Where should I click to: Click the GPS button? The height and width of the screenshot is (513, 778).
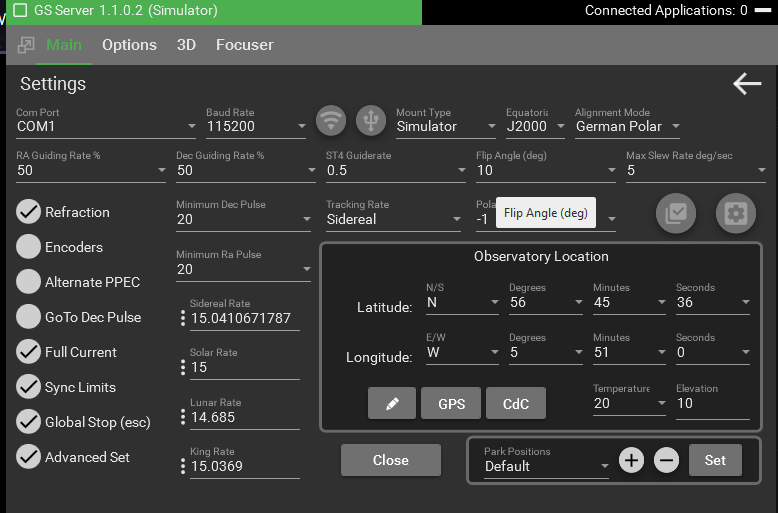(451, 403)
